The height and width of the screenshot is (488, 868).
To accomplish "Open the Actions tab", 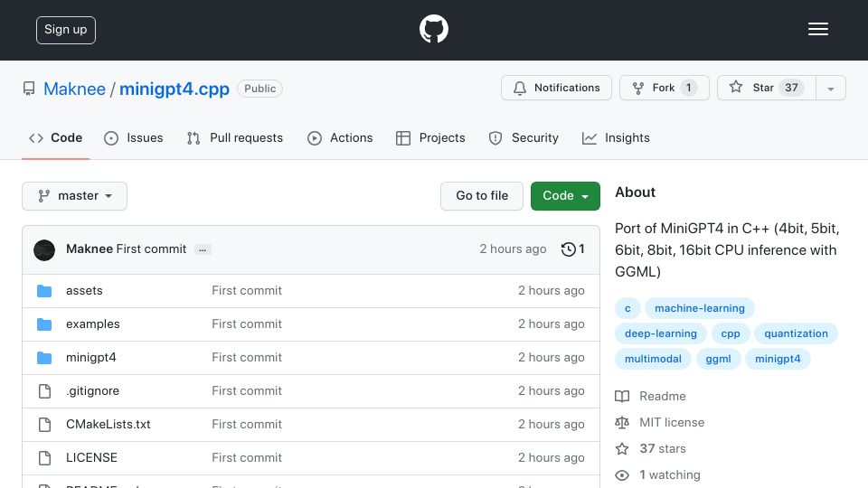I will click(340, 137).
